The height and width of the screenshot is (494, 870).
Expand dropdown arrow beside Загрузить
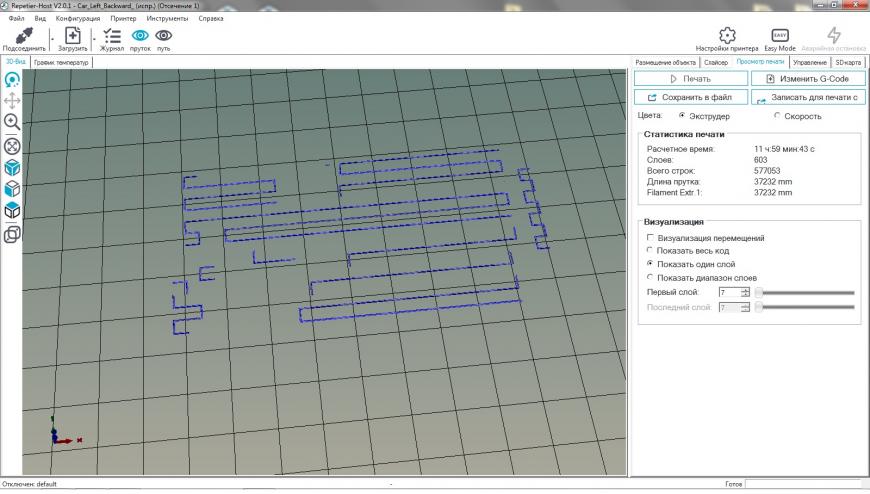click(x=93, y=40)
